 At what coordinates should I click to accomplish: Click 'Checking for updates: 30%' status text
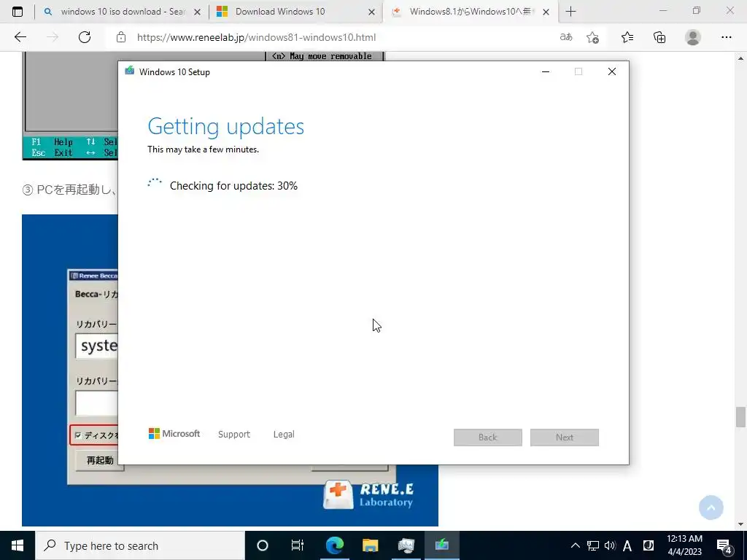click(x=233, y=186)
